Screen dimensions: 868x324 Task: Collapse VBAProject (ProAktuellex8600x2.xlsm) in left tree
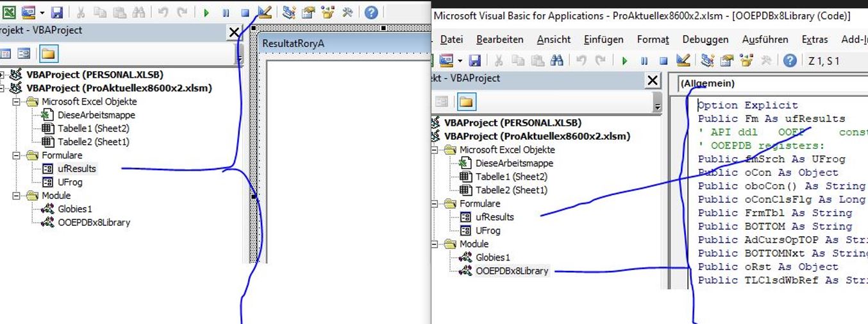[x=3, y=88]
